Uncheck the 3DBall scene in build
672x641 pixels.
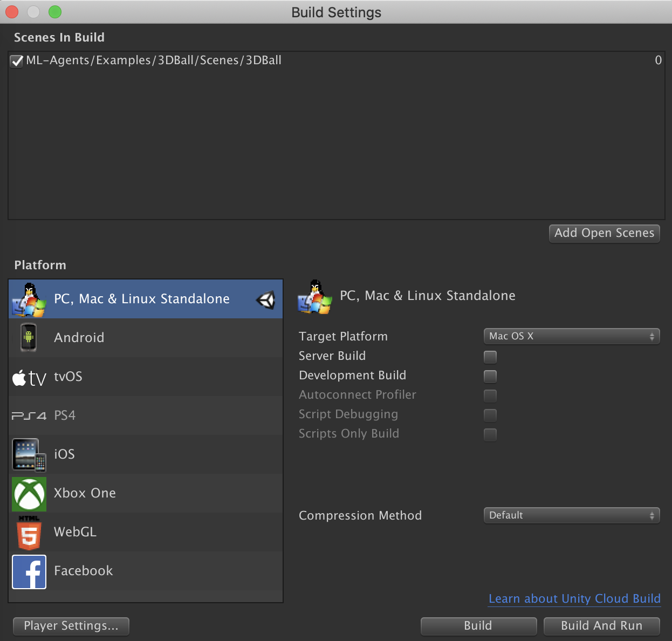16,60
